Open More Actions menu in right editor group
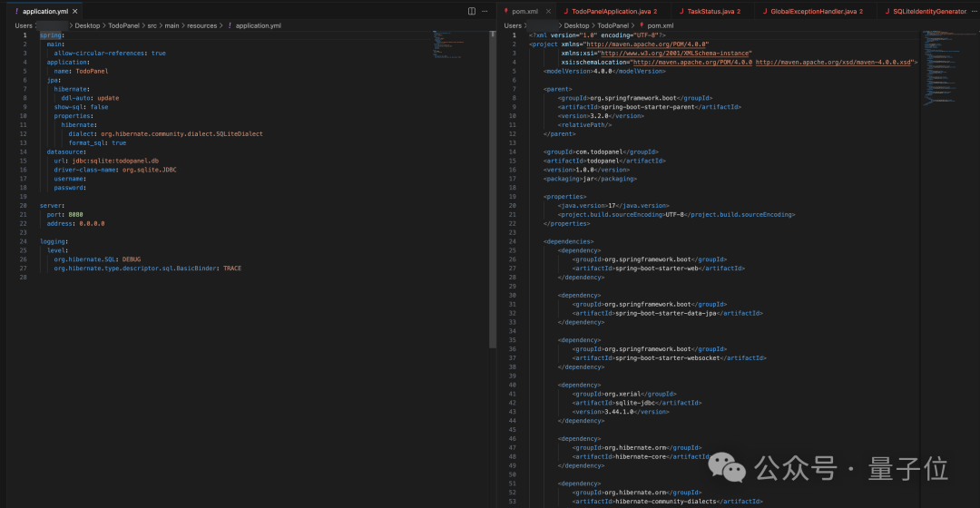 click(975, 11)
